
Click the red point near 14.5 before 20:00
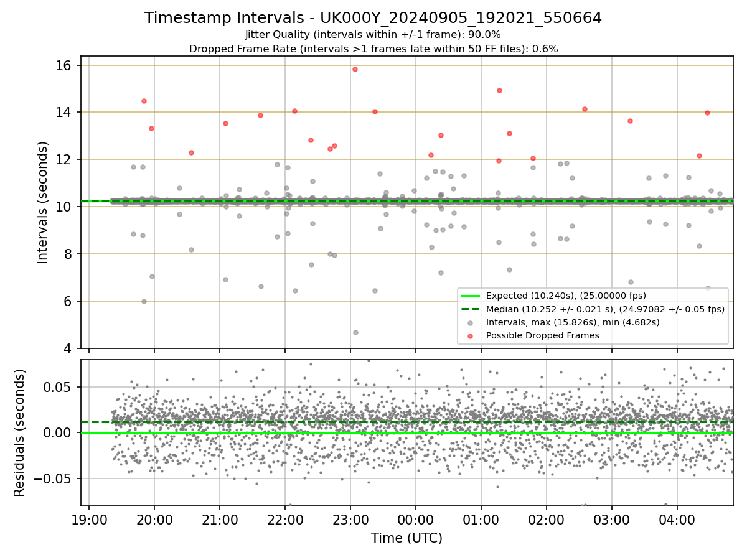(144, 101)
